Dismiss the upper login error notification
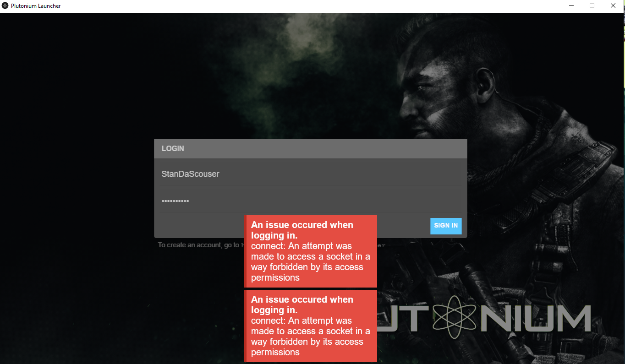The image size is (625, 364). 311,251
